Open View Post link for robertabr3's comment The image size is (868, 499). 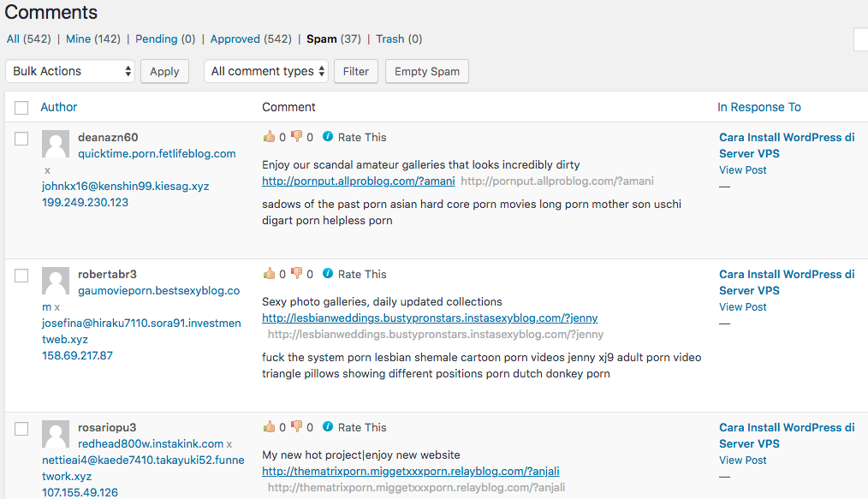pyautogui.click(x=743, y=307)
